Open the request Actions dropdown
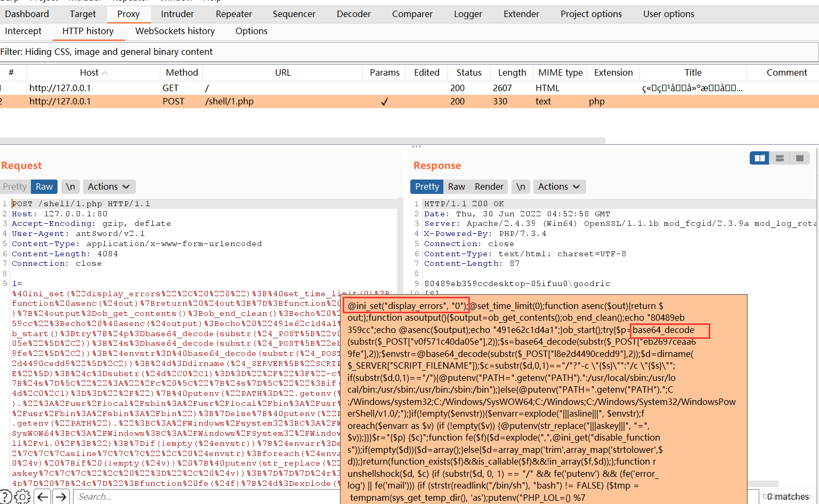Image resolution: width=819 pixels, height=504 pixels. 109,186
